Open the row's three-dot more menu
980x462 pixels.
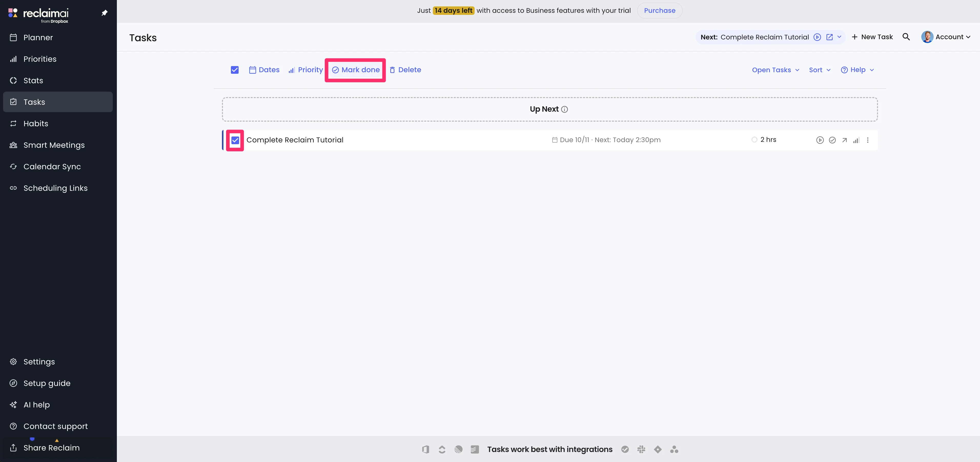click(868, 140)
